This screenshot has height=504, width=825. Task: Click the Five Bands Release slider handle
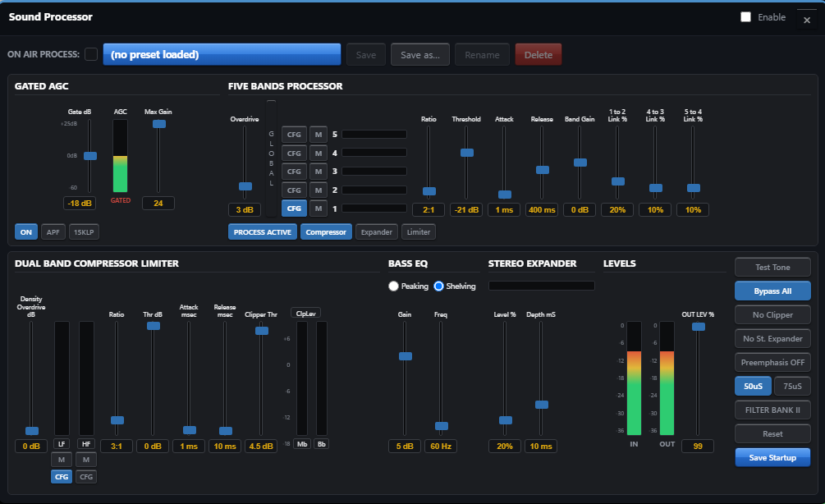(543, 170)
